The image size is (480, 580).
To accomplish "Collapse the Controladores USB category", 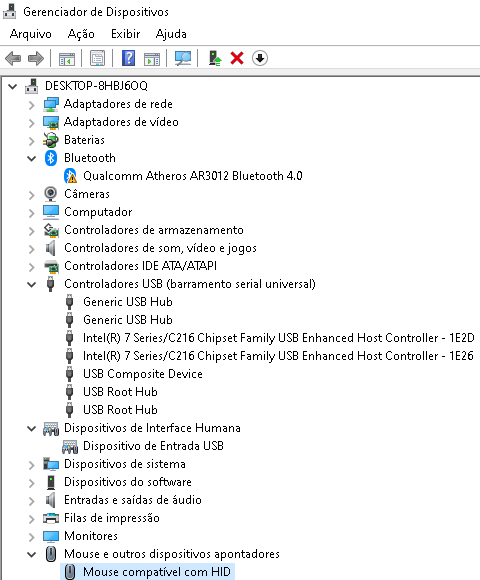I will [31, 285].
